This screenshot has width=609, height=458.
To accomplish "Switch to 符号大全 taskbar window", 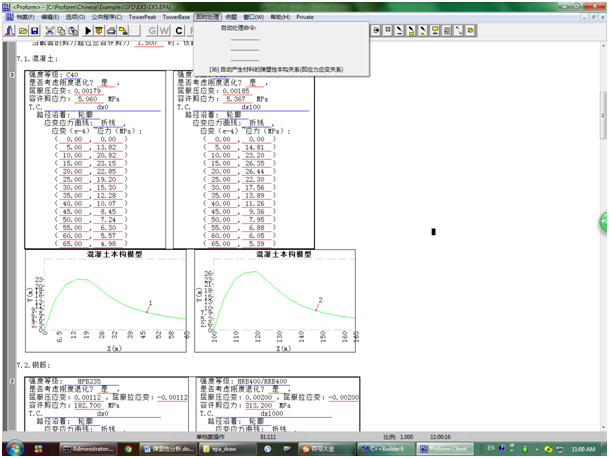I will click(x=326, y=449).
